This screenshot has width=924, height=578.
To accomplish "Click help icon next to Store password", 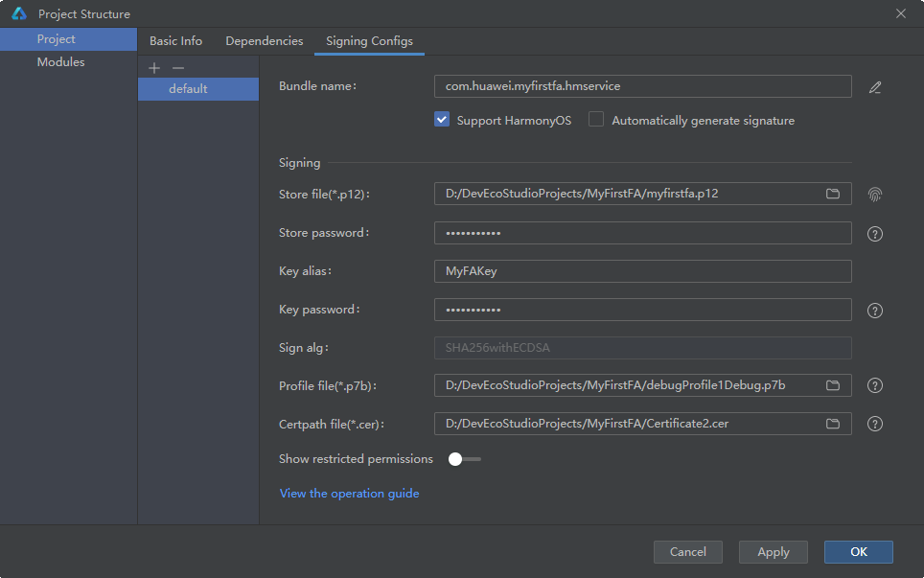I will 875,234.
